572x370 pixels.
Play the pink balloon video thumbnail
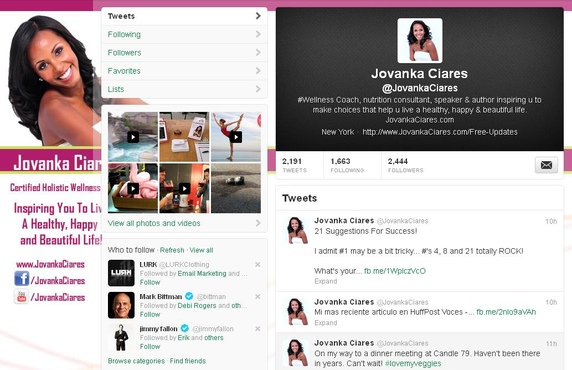click(133, 188)
